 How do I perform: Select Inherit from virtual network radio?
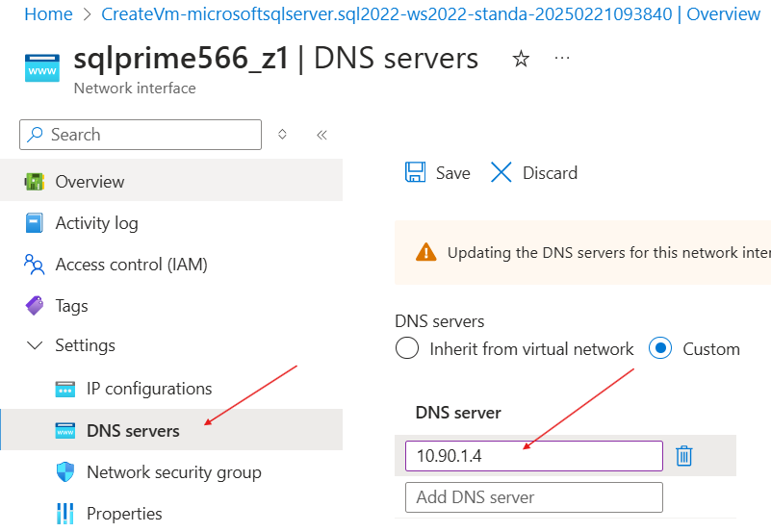pyautogui.click(x=407, y=348)
